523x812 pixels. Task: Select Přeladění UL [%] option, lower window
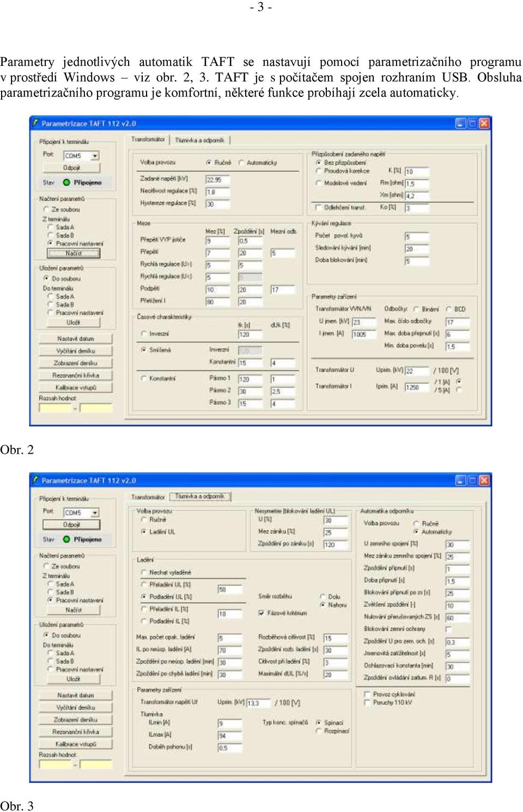(x=144, y=584)
